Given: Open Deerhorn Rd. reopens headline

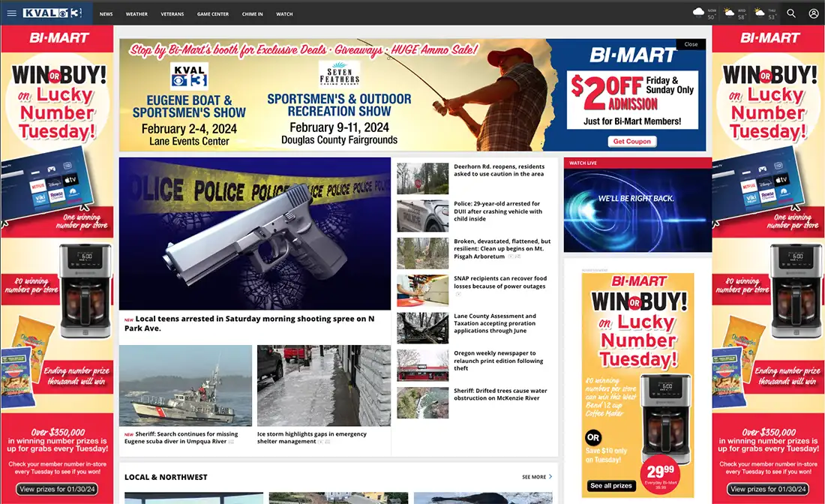Looking at the screenshot, I should 499,170.
